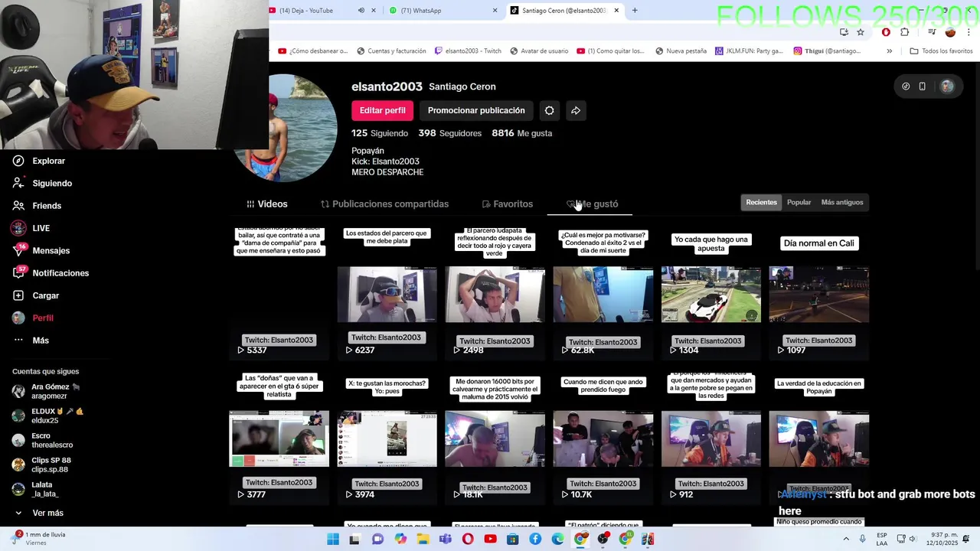
Task: Open the media control icon in Chrome toolbar
Action: point(932,32)
